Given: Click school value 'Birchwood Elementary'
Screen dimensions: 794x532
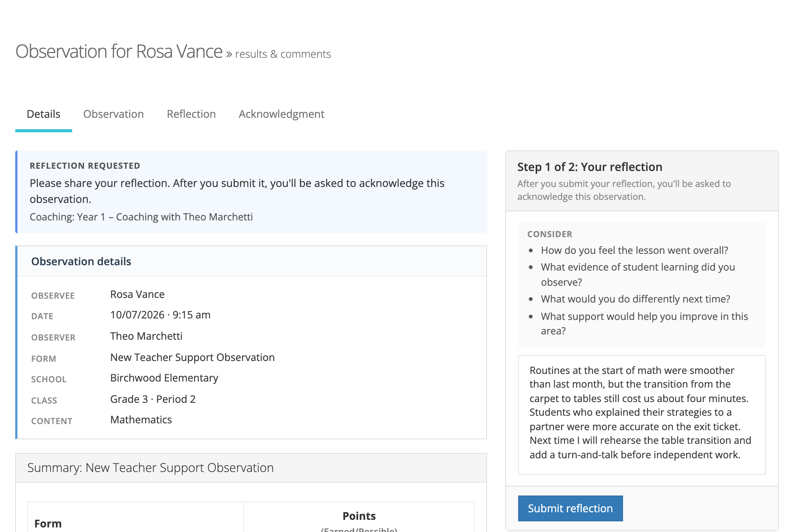Looking at the screenshot, I should click(164, 378).
